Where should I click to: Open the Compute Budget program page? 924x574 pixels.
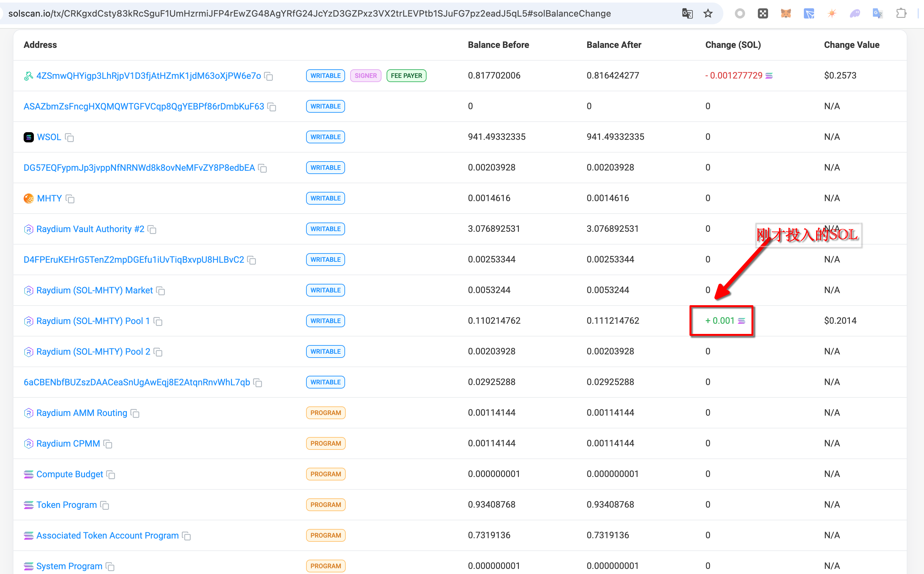[x=70, y=474]
